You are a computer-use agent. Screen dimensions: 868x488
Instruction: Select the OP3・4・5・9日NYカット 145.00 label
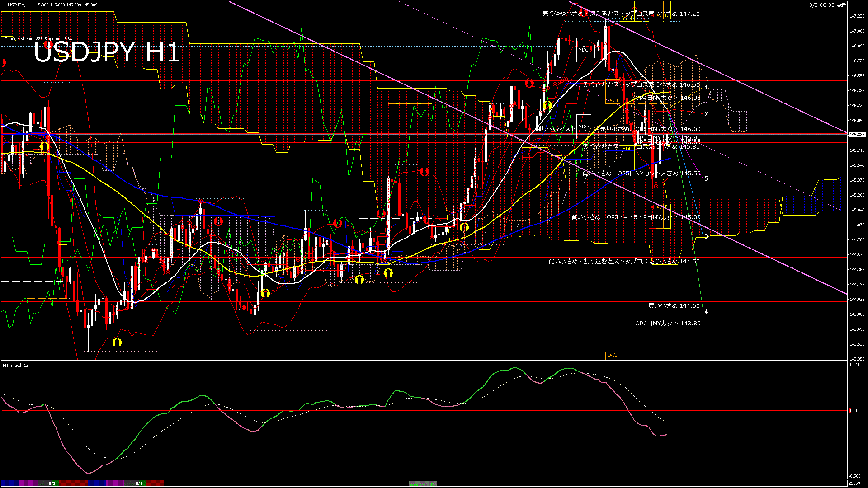click(x=636, y=217)
